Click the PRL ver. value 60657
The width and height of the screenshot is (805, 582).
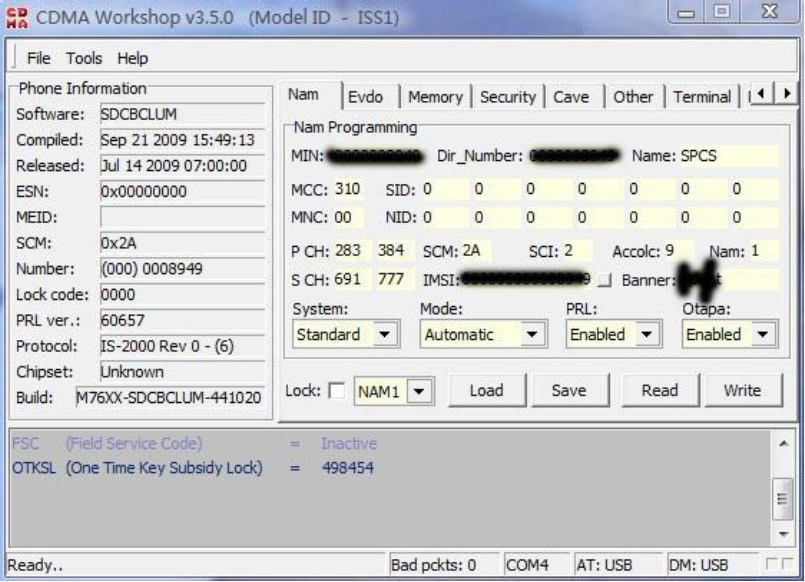(182, 320)
